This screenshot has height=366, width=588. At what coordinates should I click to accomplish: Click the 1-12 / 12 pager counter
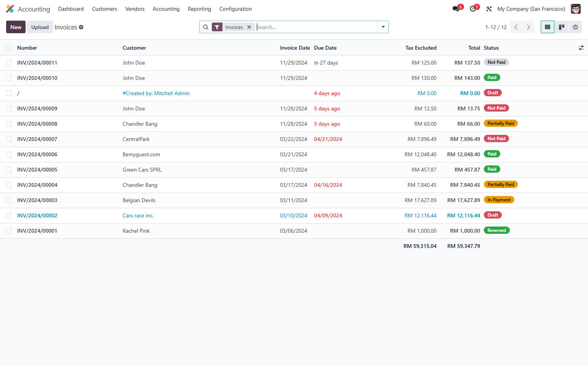496,27
